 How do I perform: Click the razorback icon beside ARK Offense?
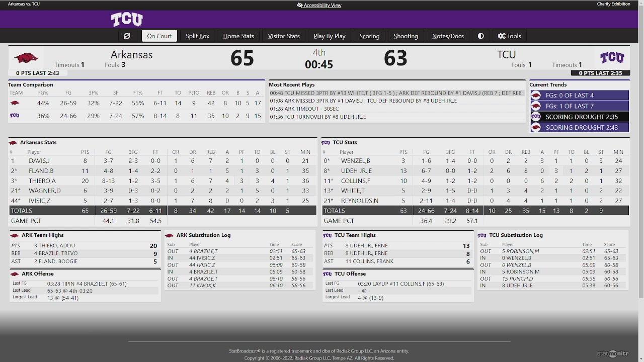coord(15,274)
